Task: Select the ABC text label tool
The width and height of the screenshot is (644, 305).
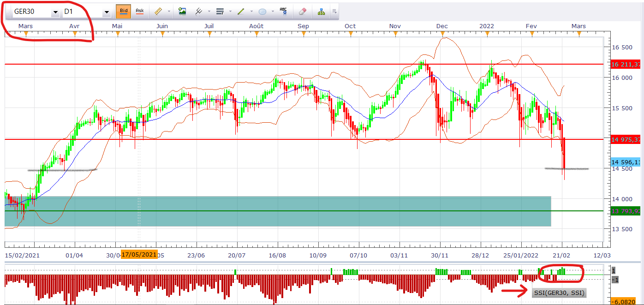Action: [283, 12]
